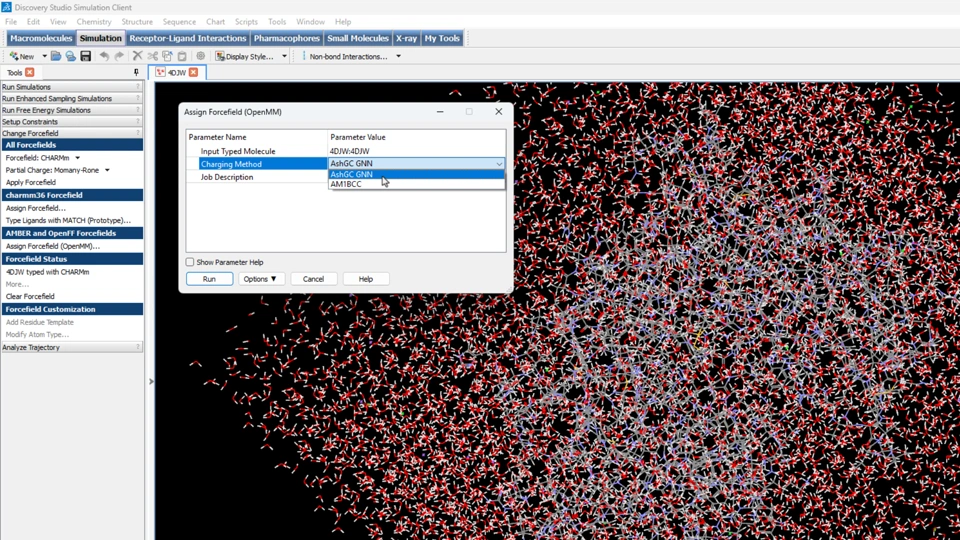
Task: Click Type Ligands with MATCH (Prototype) link
Action: [68, 220]
